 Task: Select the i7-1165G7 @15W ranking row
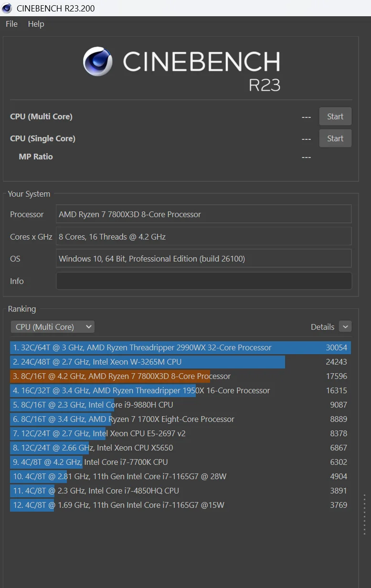tap(180, 505)
